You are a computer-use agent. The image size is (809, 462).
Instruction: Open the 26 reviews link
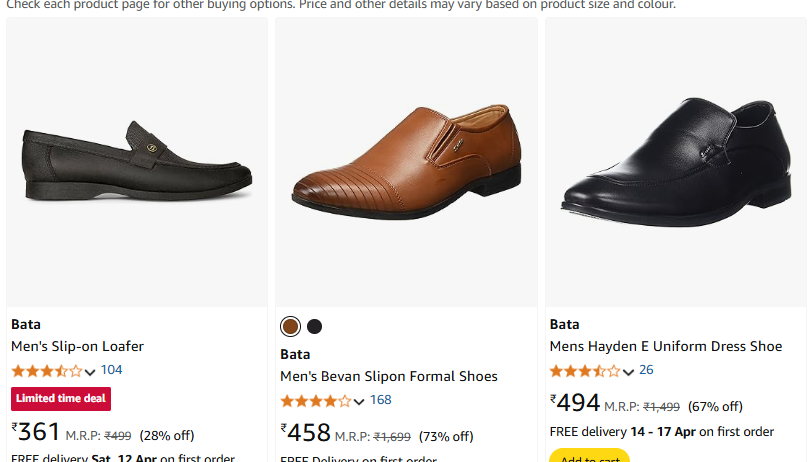pyautogui.click(x=646, y=370)
